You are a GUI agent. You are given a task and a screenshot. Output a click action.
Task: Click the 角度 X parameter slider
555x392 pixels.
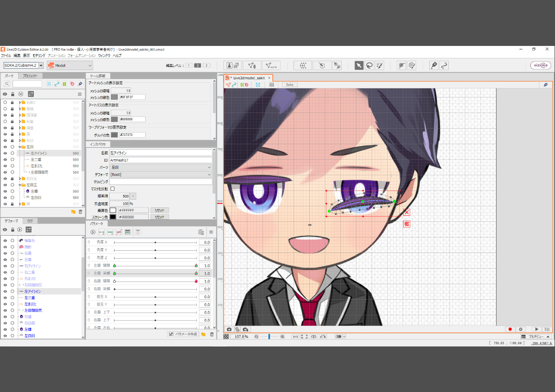click(155, 243)
